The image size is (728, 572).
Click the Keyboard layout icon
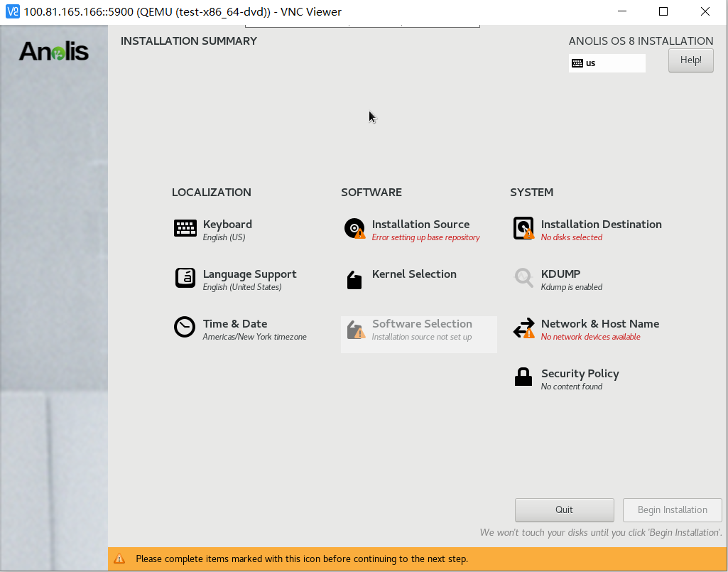185,228
